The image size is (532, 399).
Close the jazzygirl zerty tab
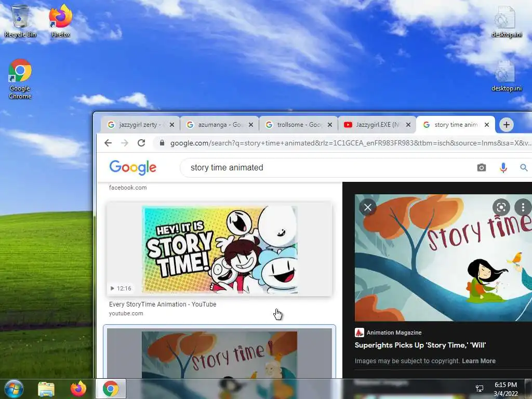point(172,125)
